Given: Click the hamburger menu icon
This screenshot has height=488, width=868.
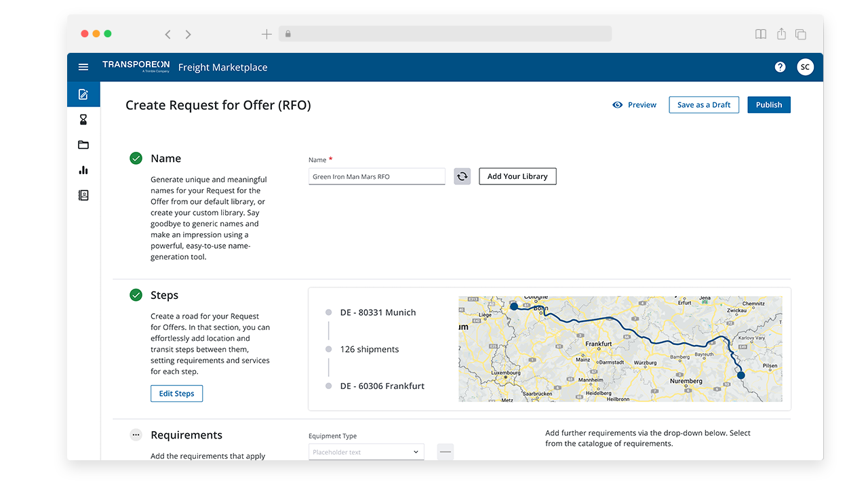Looking at the screenshot, I should click(83, 66).
